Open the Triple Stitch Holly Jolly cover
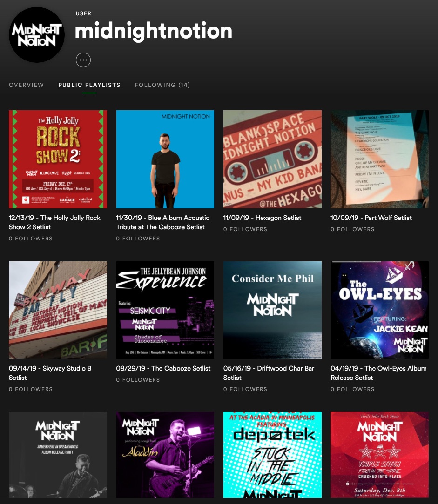 point(380,455)
